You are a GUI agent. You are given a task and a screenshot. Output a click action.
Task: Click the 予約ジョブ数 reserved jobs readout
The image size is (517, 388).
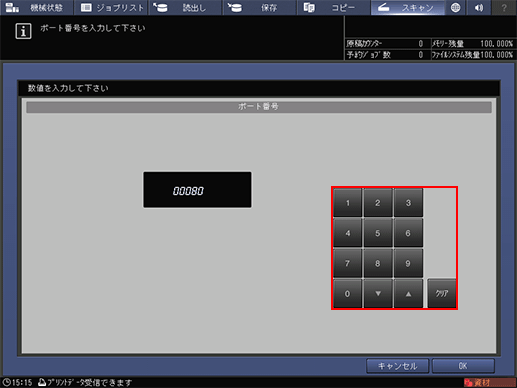(x=385, y=55)
